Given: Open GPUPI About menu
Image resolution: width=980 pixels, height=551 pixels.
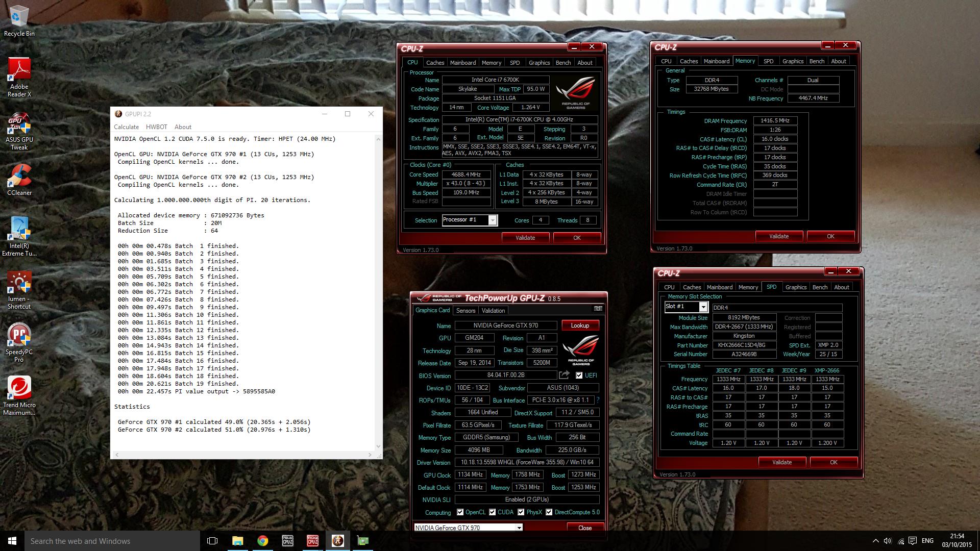Looking at the screenshot, I should [183, 127].
